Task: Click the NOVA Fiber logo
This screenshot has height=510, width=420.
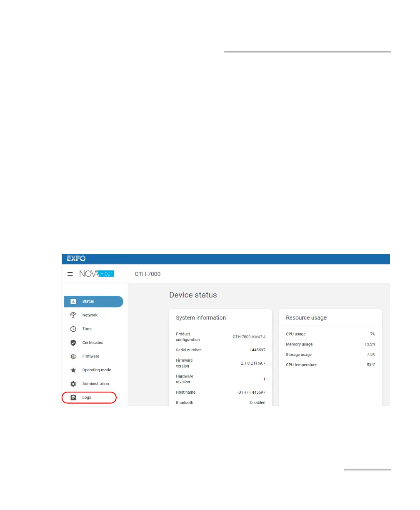Action: pyautogui.click(x=97, y=274)
